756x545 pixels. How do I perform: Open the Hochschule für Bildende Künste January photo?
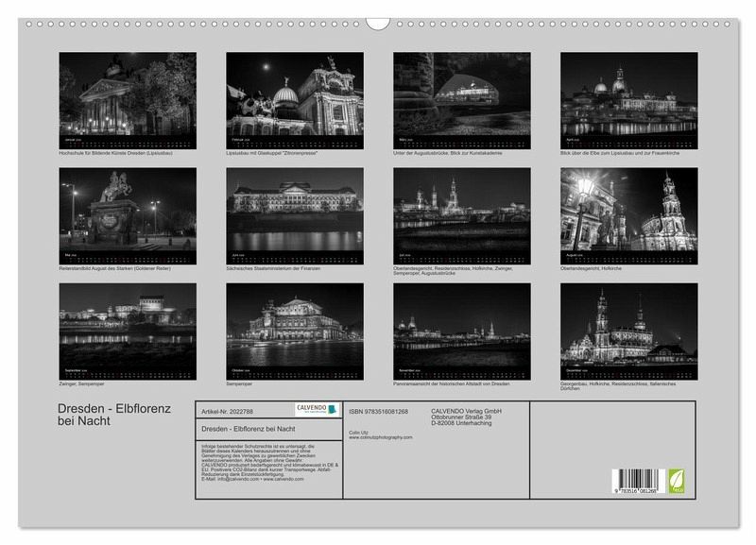point(128,94)
